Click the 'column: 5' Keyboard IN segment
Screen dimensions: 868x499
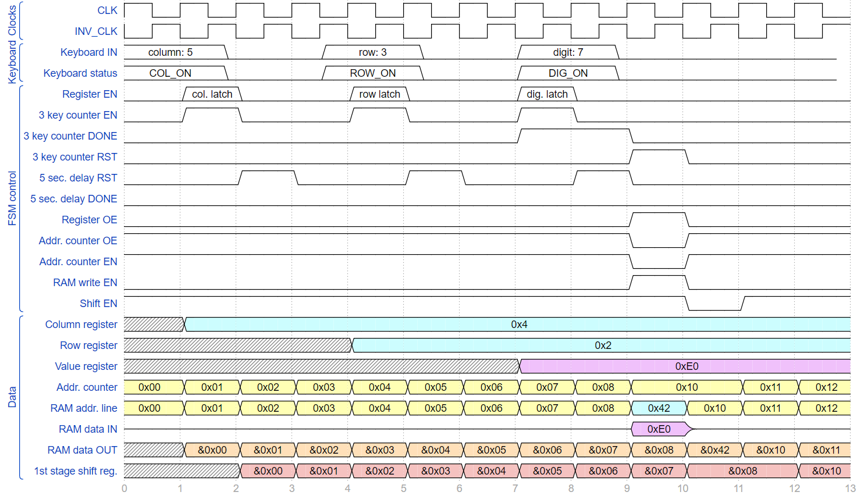click(176, 52)
